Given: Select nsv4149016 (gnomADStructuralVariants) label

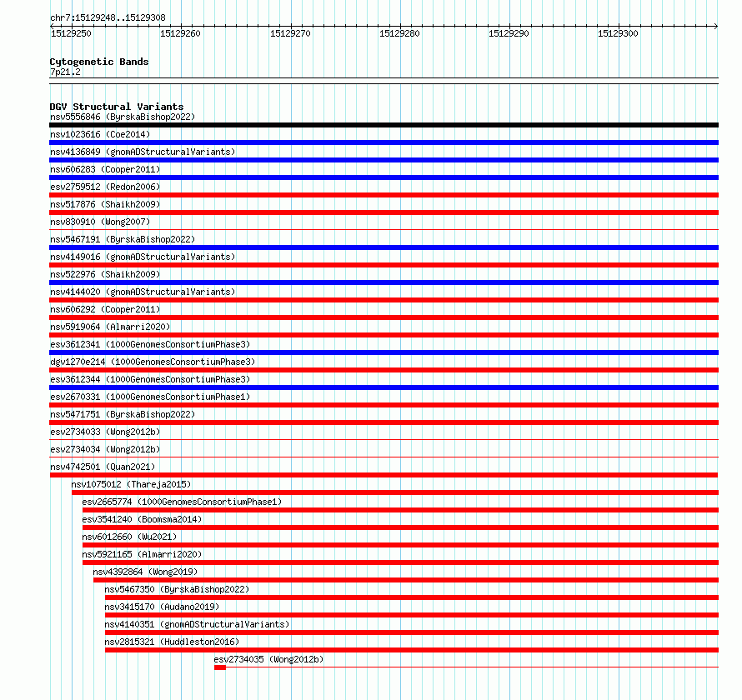Looking at the screenshot, I should 143,257.
